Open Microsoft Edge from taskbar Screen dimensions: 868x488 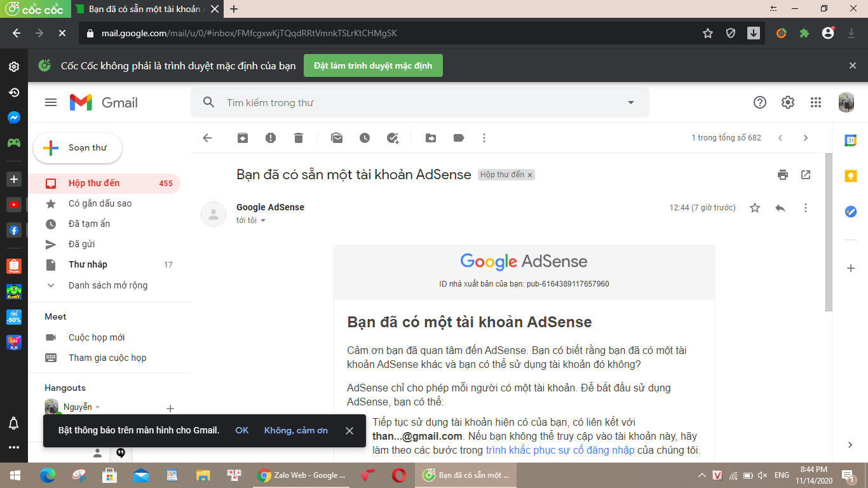(x=48, y=475)
